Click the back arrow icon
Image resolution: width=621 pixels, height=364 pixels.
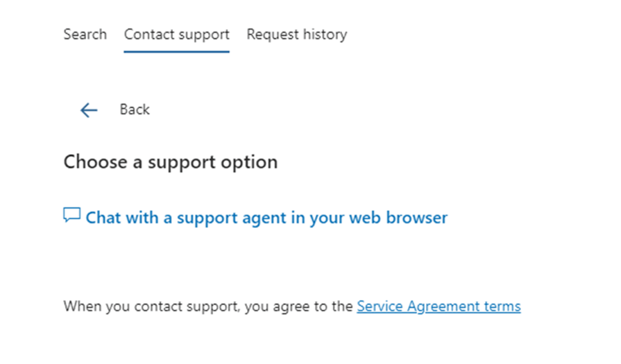pos(88,110)
